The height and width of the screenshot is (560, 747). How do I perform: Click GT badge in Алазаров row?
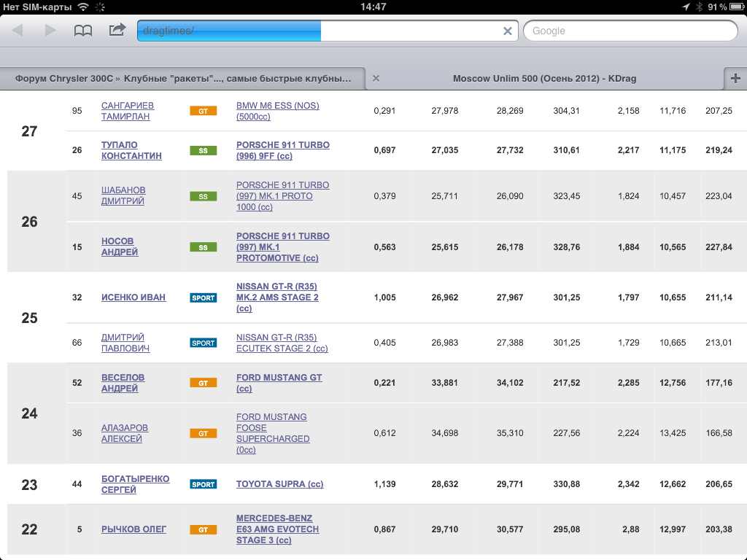(x=203, y=433)
